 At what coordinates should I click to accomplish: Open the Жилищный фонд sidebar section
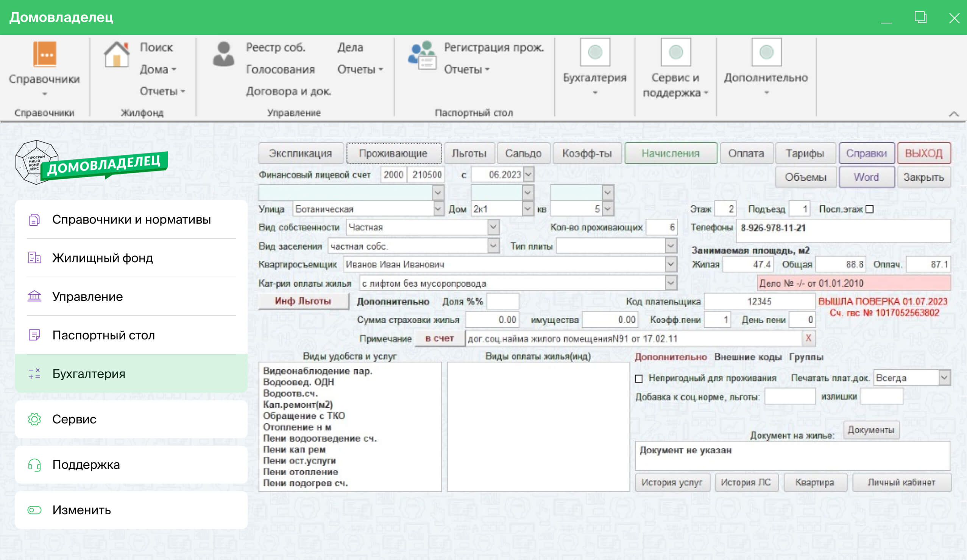(x=103, y=258)
